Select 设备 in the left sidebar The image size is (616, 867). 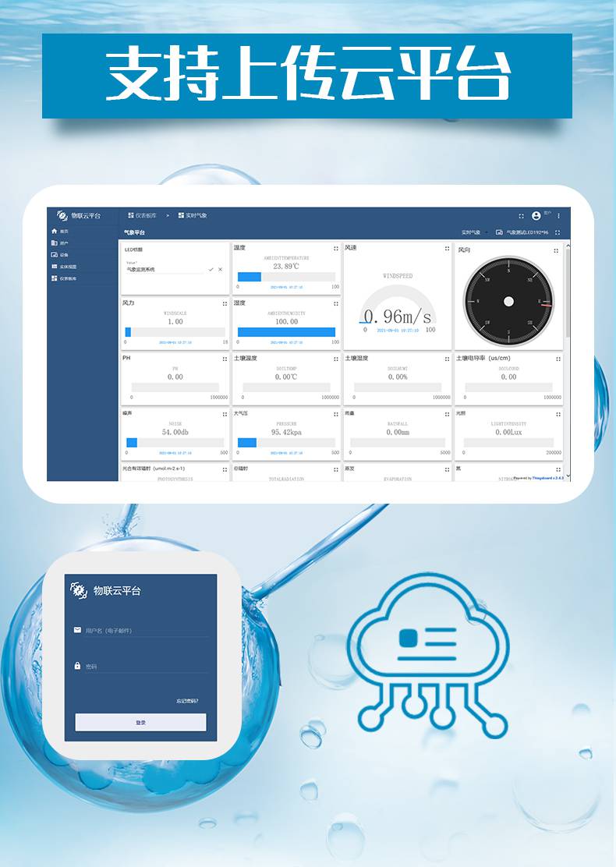point(64,255)
